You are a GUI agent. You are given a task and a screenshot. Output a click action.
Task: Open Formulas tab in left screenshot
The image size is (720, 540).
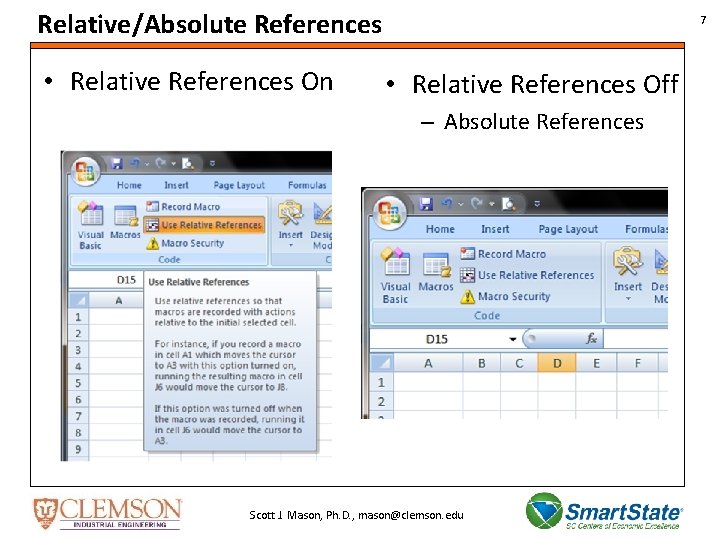pos(307,185)
